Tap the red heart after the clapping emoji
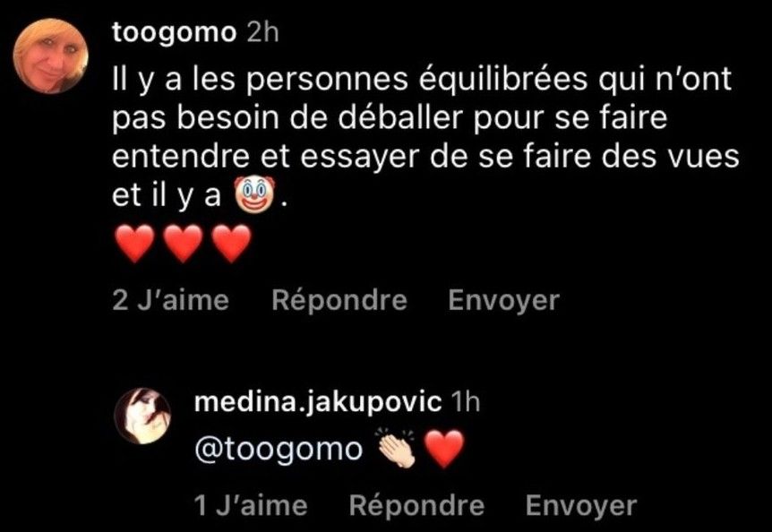The image size is (772, 532). [x=444, y=448]
